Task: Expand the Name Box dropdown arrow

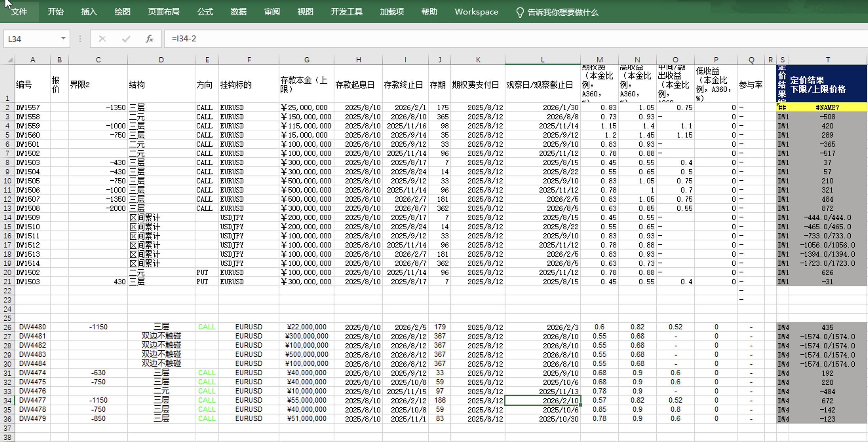Action: [x=63, y=38]
